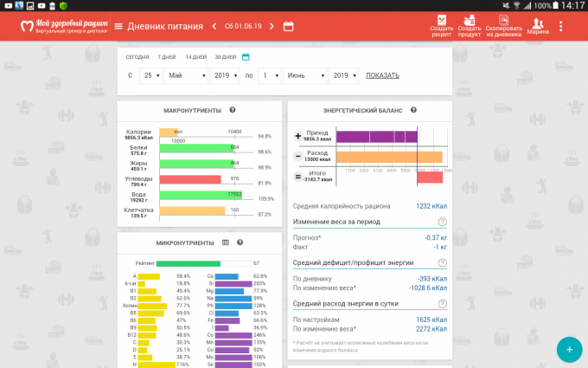
Task: Open calendar icon in the header
Action: click(289, 26)
